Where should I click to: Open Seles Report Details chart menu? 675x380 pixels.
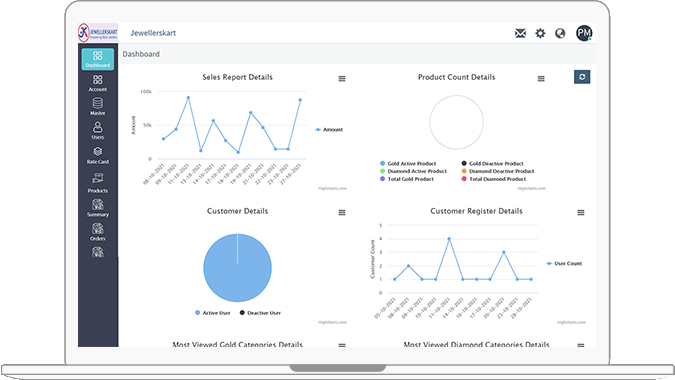click(342, 79)
